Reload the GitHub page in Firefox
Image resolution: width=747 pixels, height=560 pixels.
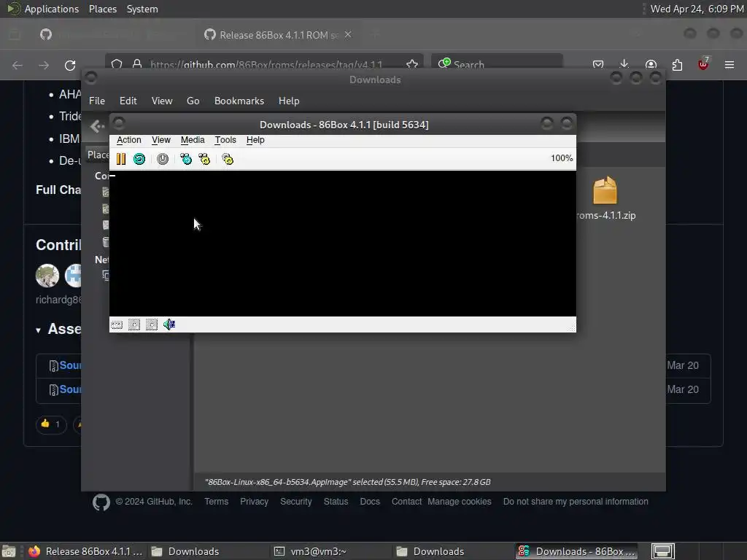coord(70,65)
